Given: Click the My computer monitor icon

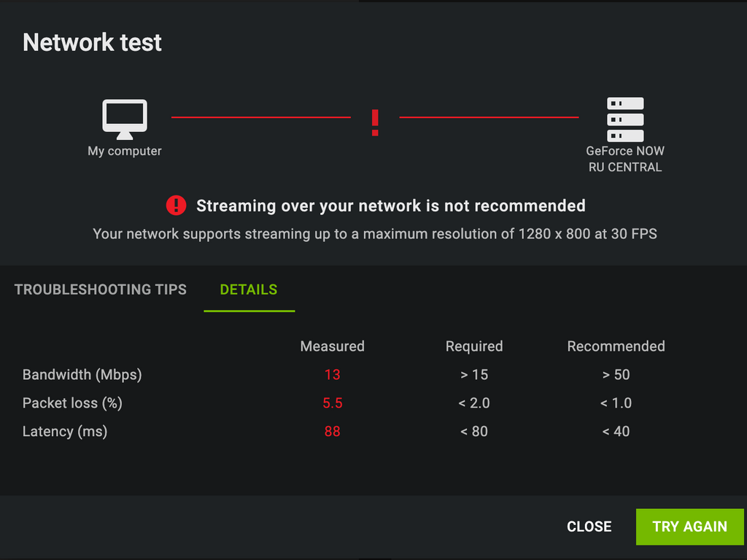Looking at the screenshot, I should 125,119.
